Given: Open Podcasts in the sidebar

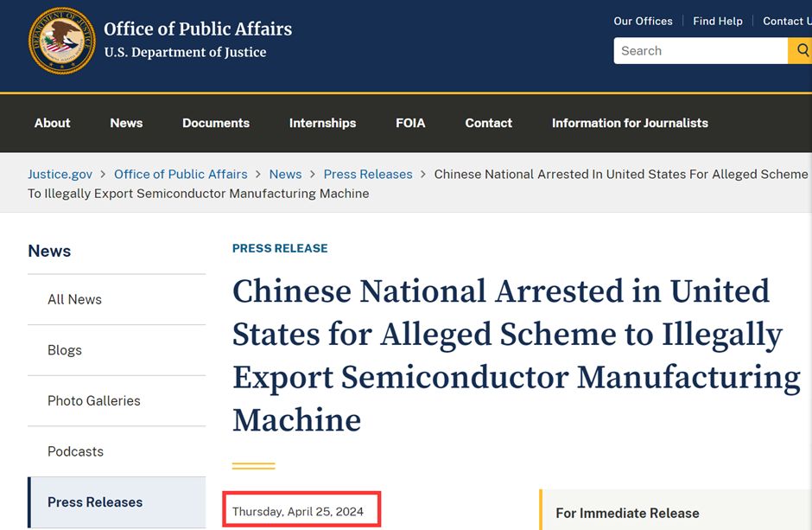Looking at the screenshot, I should [75, 451].
